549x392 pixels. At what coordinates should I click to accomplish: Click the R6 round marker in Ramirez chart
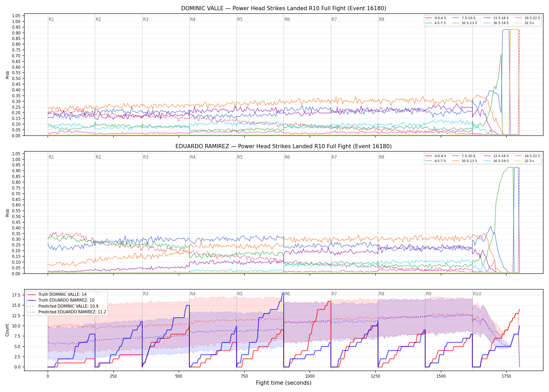287,157
